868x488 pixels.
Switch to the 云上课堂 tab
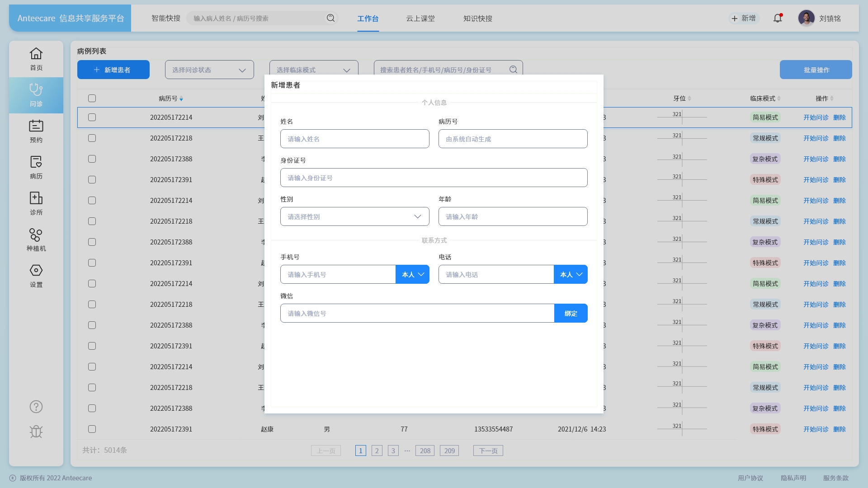click(420, 19)
